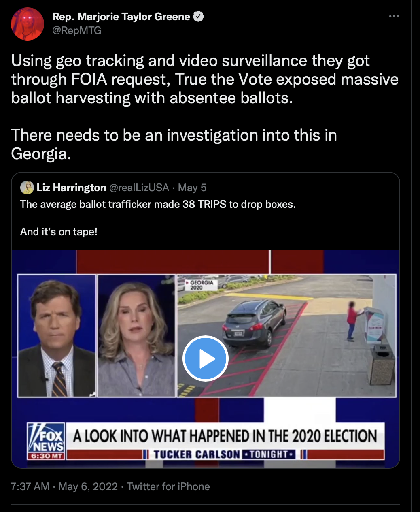This screenshot has height=512, width=420.
Task: Click the Tucker Carlson Tonight banner
Action: point(225,454)
